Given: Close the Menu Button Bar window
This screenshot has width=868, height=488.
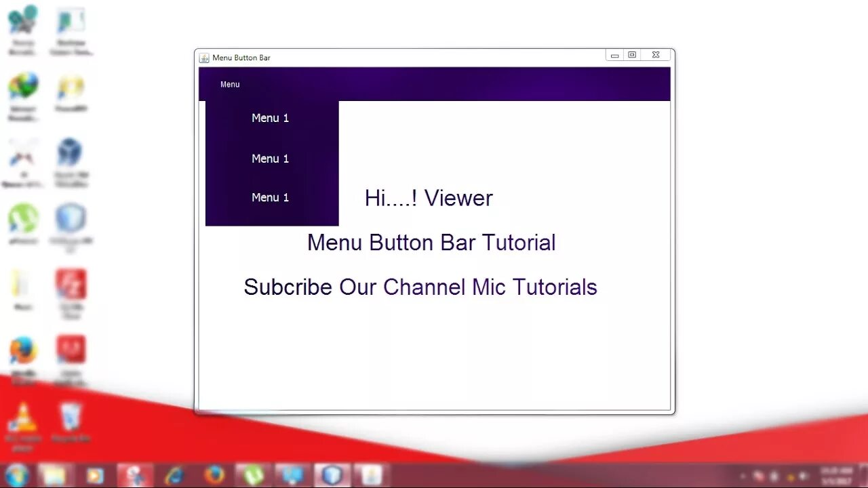Looking at the screenshot, I should coord(656,56).
